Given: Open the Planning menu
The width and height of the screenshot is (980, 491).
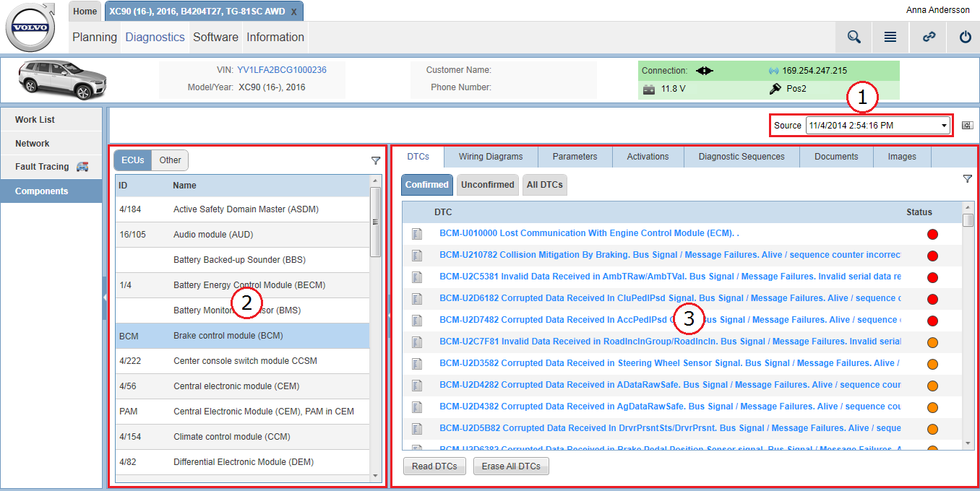Looking at the screenshot, I should click(95, 38).
